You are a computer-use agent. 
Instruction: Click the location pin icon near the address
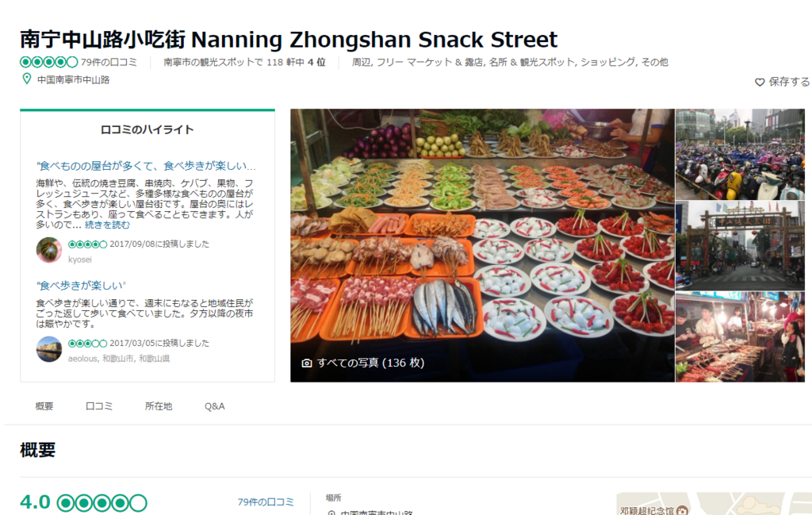pos(26,79)
